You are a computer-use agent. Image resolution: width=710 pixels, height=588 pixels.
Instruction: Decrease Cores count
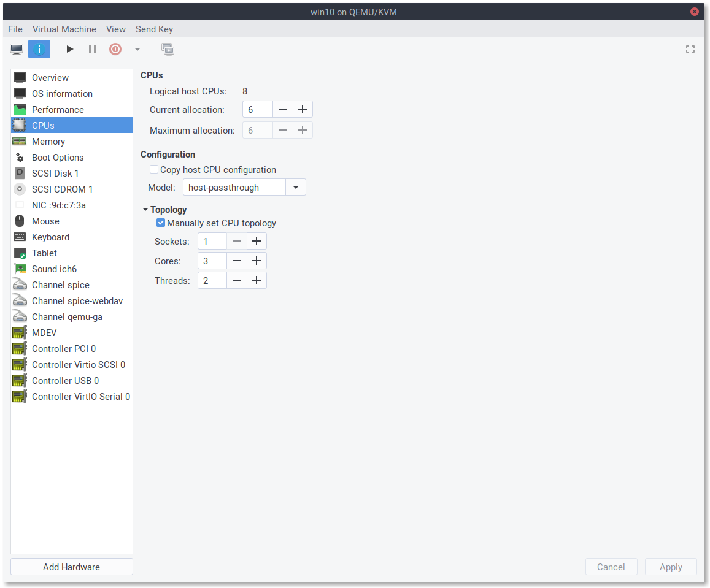(236, 261)
